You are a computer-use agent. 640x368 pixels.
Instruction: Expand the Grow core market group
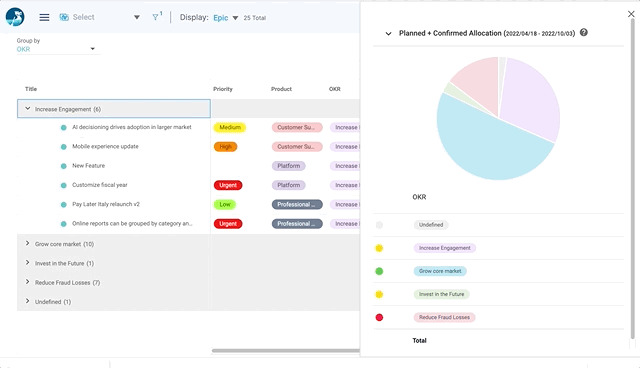pos(27,244)
